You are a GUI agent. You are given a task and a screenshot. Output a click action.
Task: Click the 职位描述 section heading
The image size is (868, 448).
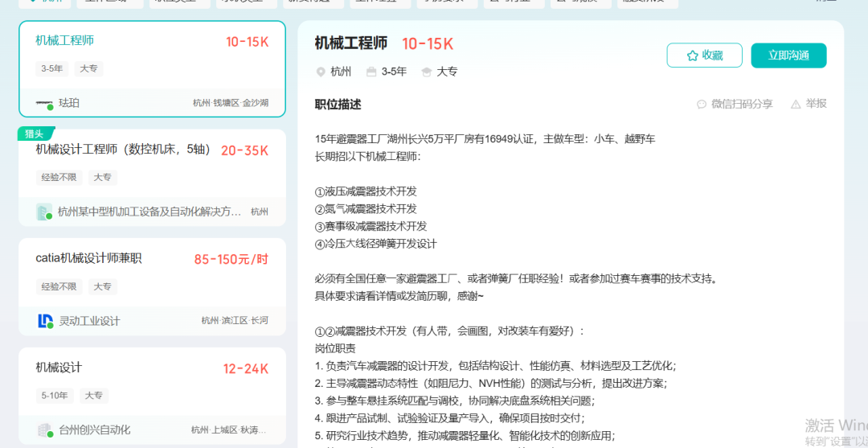coord(338,104)
